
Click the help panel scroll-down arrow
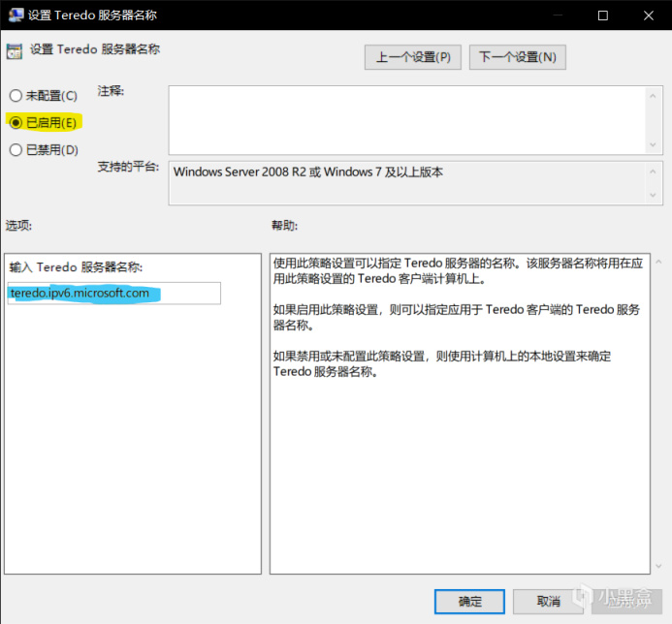tap(658, 566)
